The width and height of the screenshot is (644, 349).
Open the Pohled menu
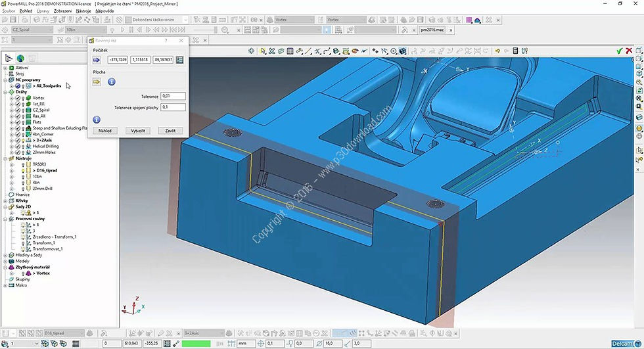[x=26, y=11]
